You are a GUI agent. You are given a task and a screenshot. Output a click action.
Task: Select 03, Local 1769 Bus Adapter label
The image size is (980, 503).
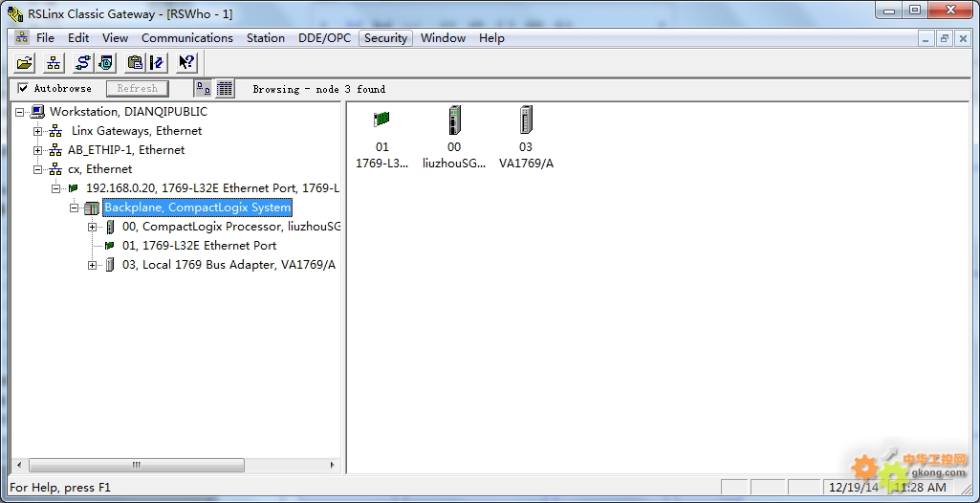click(229, 265)
